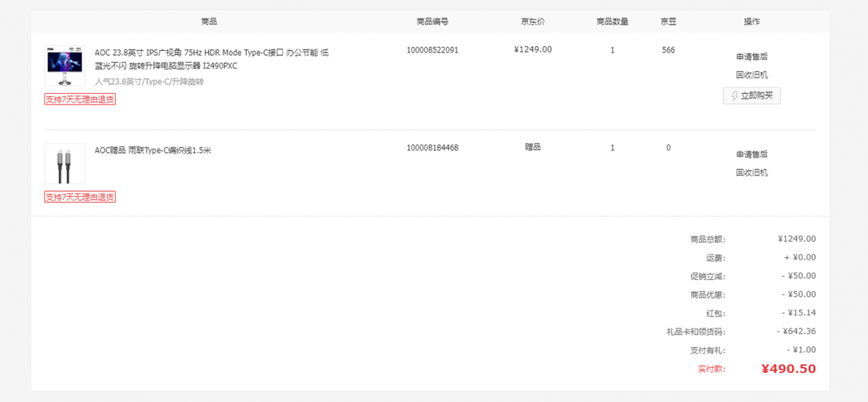Click the monitor subtitle 人气23.8英寸/Type-C/升降旋转
The width and height of the screenshot is (868, 402).
pos(149,82)
